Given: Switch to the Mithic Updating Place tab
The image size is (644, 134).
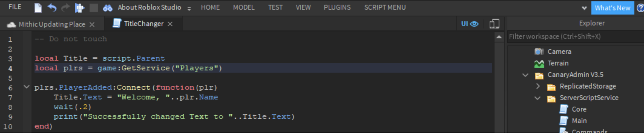Looking at the screenshot, I should point(52,24).
